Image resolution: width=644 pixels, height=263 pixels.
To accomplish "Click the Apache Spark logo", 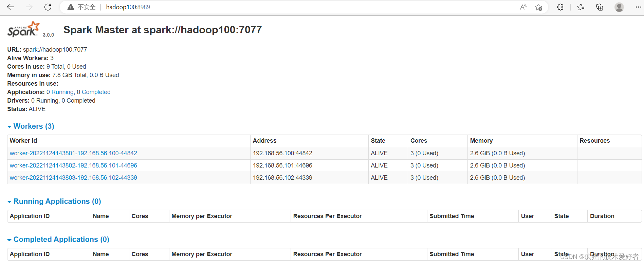I will click(x=23, y=29).
